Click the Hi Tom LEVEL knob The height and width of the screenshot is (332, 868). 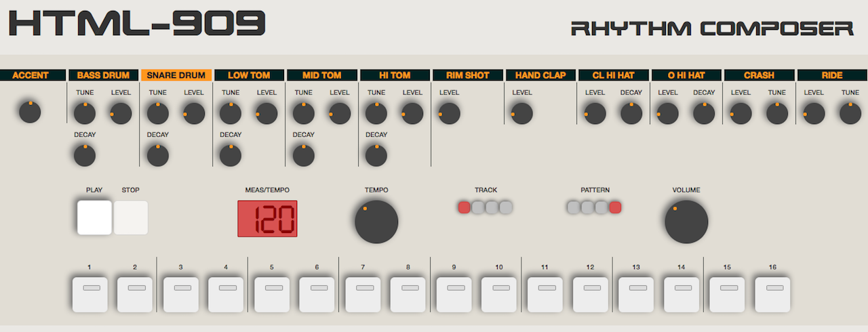click(412, 113)
